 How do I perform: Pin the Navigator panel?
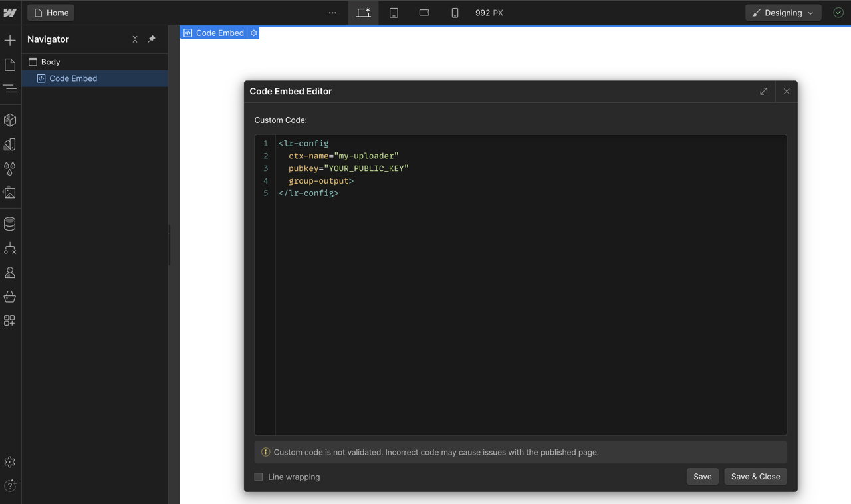(152, 39)
